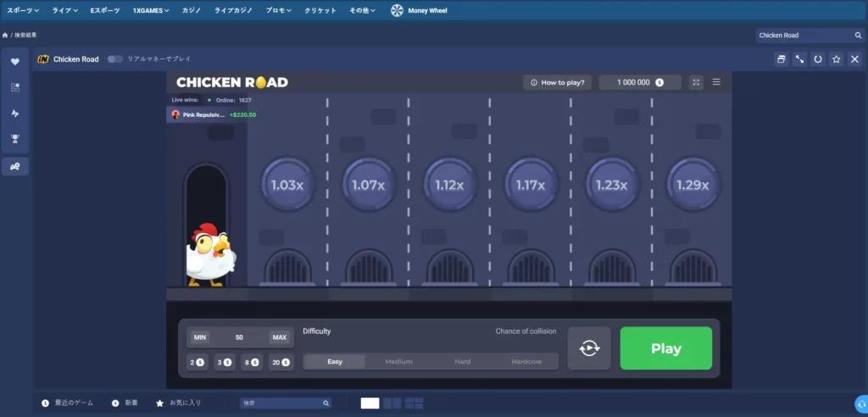Click the lightning arrow sidebar icon
868x417 pixels.
pyautogui.click(x=15, y=113)
